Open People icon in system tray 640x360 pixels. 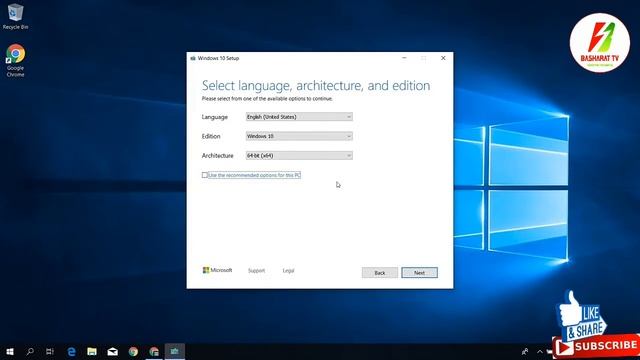click(x=525, y=351)
